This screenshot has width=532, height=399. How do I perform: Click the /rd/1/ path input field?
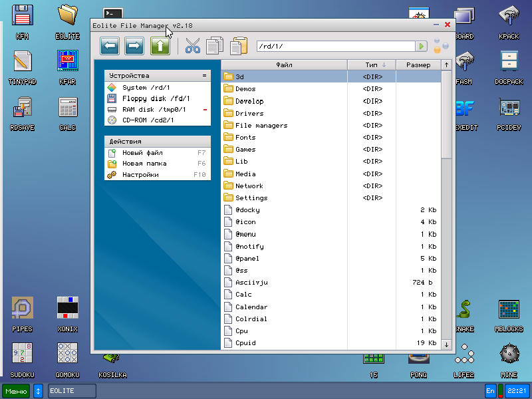pos(336,46)
